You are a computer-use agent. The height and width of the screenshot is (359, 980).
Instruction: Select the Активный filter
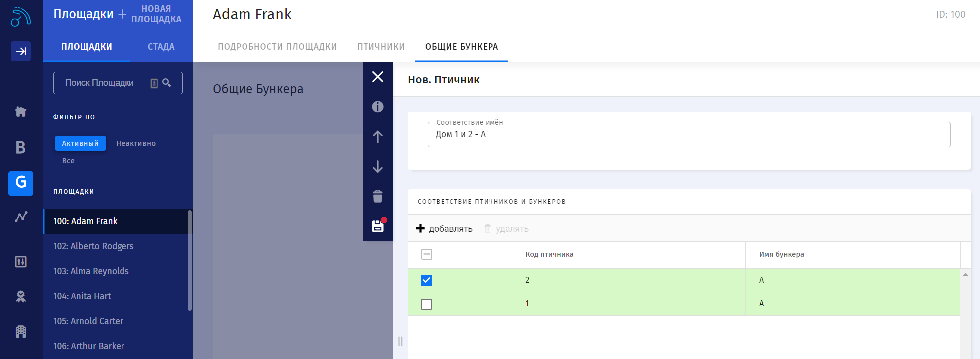(x=80, y=143)
